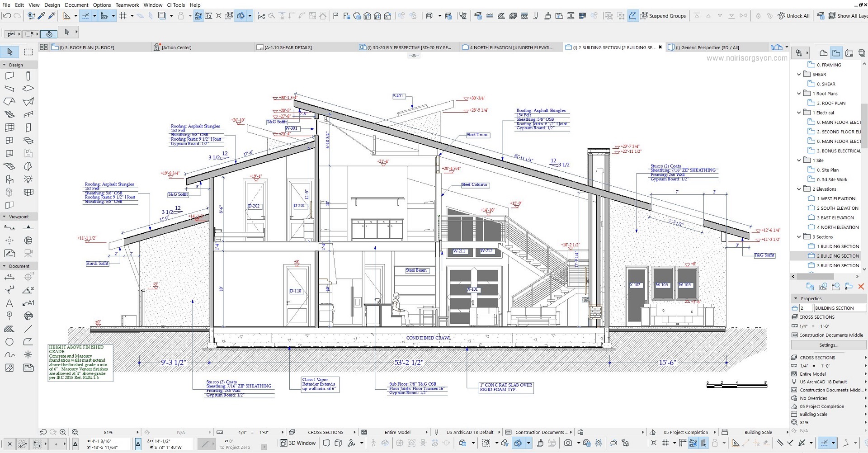This screenshot has height=453, width=868.
Task: Select the Arrow tool in the toolbox
Action: tap(9, 52)
